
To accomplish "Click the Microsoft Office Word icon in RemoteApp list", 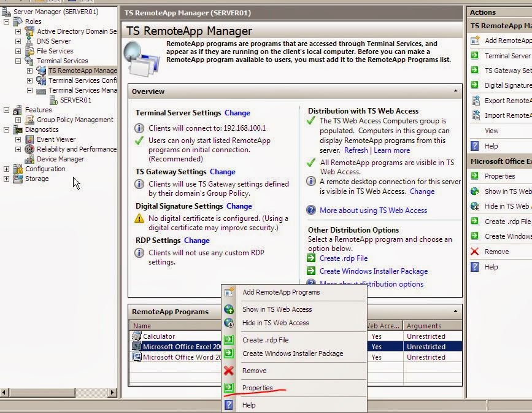I will (136, 357).
